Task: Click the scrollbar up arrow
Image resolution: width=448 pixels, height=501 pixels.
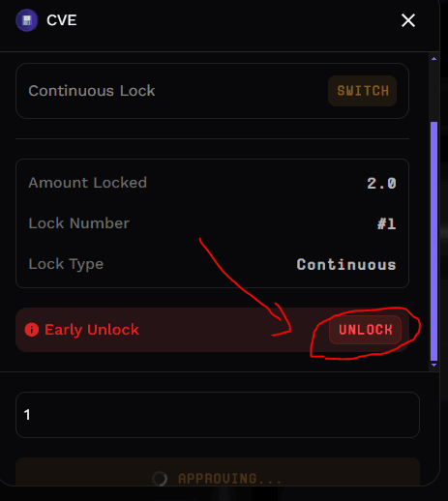Action: (x=433, y=59)
